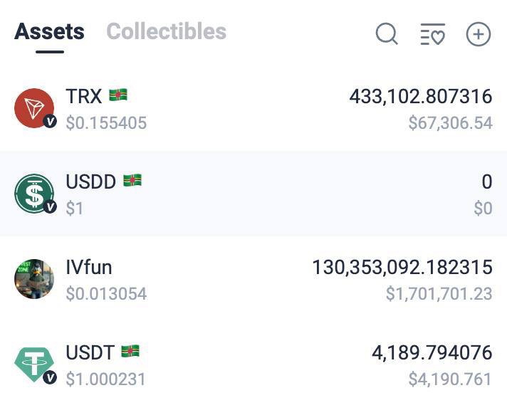507x420 pixels.
Task: Switch to the Collectibles tab
Action: click(x=166, y=31)
